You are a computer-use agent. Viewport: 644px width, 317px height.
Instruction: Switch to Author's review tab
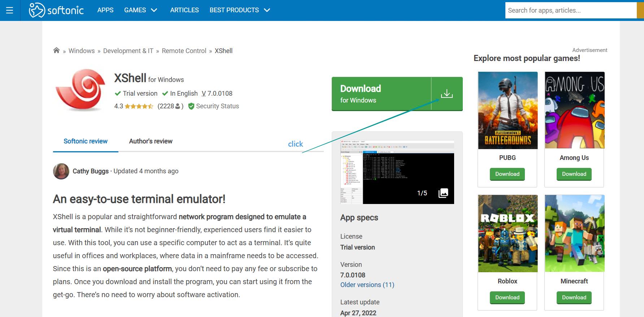point(151,141)
